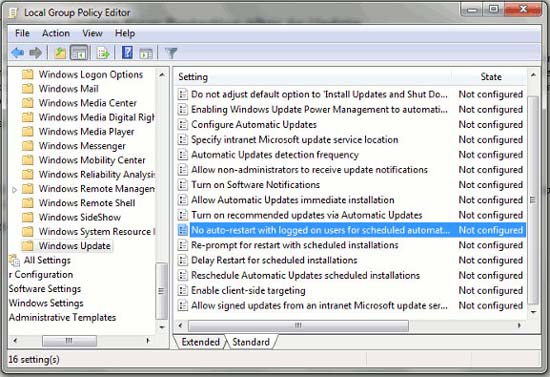Select Windows Settings tree node
This screenshot has height=377, width=550.
click(x=46, y=303)
